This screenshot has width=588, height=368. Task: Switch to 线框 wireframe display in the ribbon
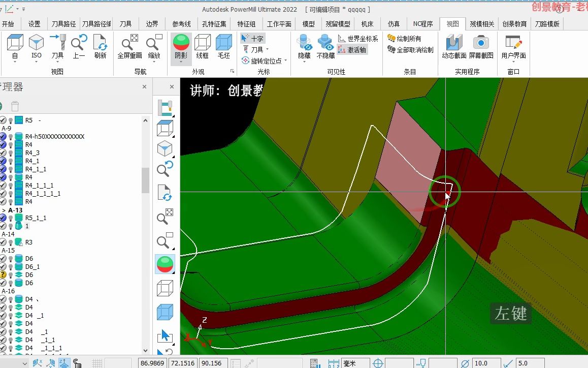click(x=202, y=46)
